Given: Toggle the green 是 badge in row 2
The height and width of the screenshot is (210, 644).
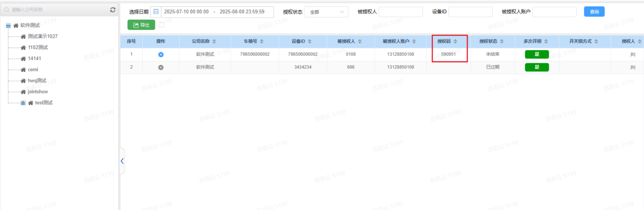Looking at the screenshot, I should coord(536,67).
